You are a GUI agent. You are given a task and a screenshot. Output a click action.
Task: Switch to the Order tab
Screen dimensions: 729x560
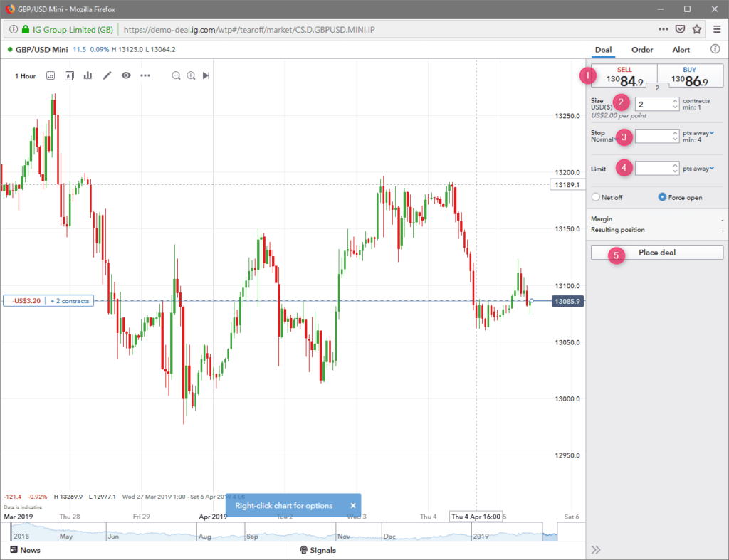tap(642, 50)
